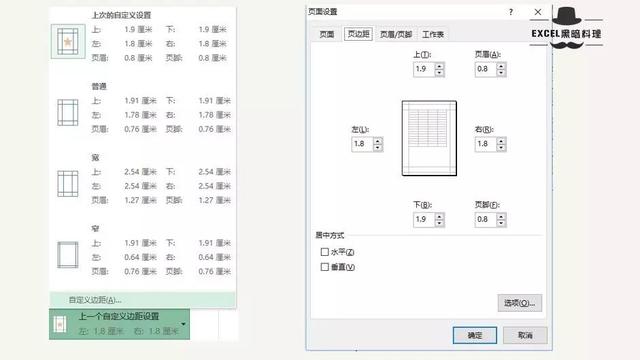Switch to the 工作表 (Sheet) tab
640x360 pixels.
point(433,34)
